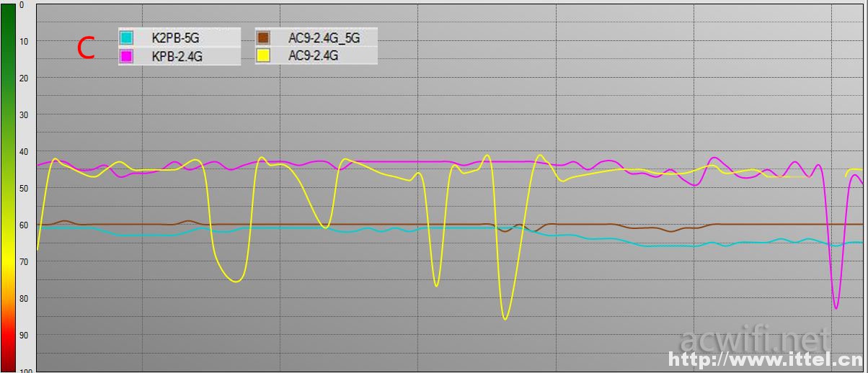Viewport: 868px width, 373px height.
Task: Click the 30 value on signal scale
Action: pos(24,114)
